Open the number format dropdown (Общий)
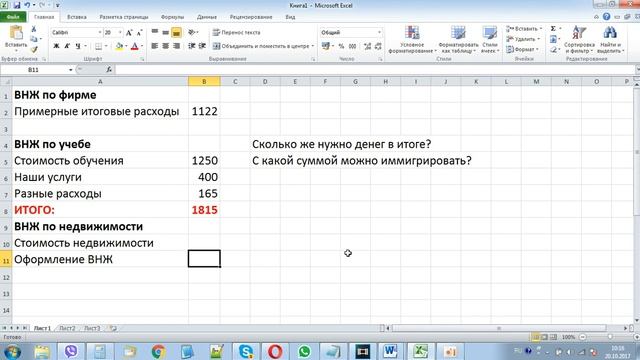Viewport: 640px width, 360px height. coord(379,32)
